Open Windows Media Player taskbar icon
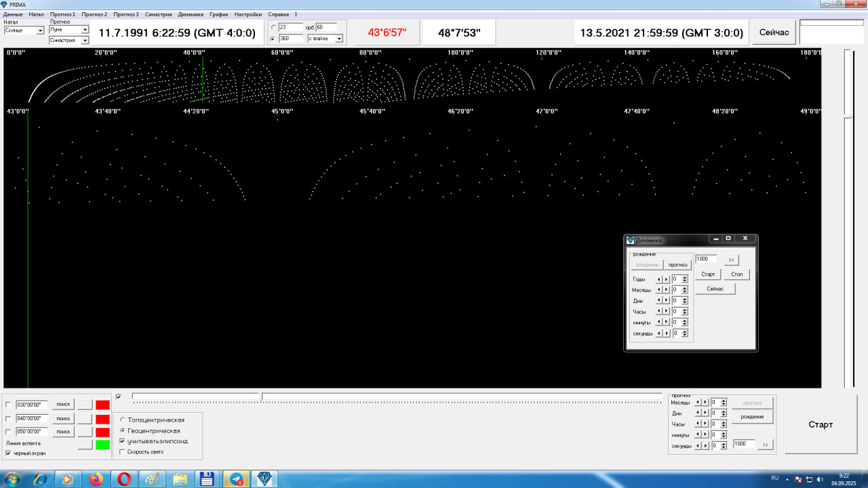Viewport: 868px width, 488px height. click(x=67, y=479)
